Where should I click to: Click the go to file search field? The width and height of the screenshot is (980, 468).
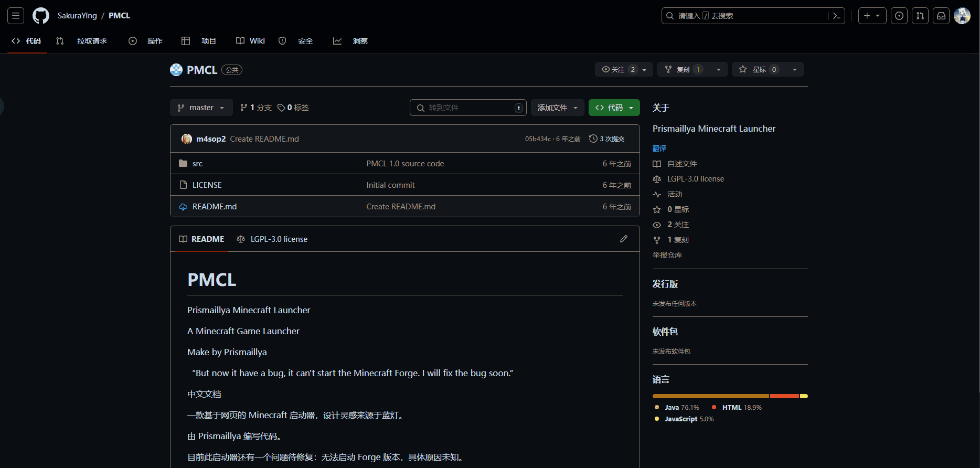coord(468,108)
